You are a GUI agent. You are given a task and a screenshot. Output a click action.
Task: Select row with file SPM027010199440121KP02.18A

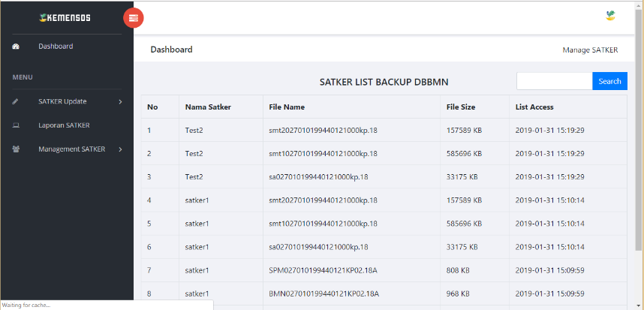point(324,270)
